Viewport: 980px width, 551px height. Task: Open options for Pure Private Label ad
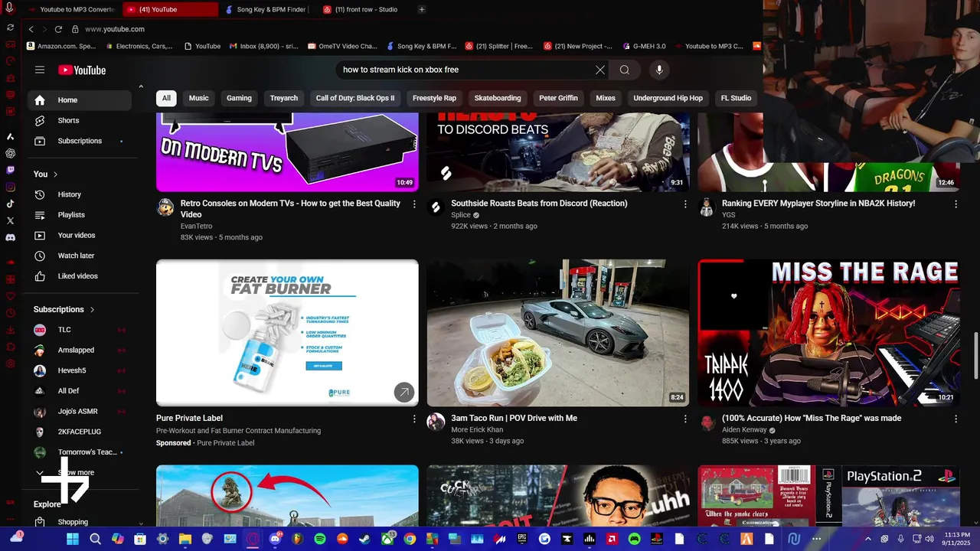414,419
